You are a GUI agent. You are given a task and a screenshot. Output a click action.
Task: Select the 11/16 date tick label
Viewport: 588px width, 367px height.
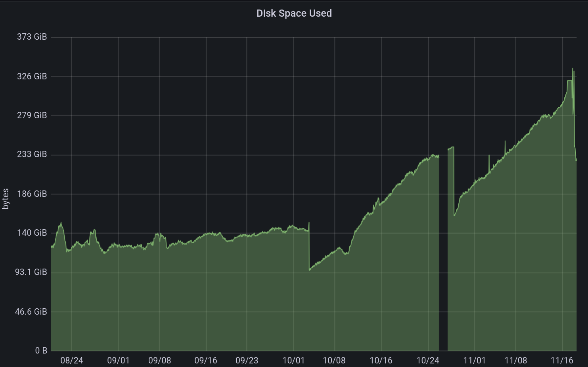(x=562, y=360)
